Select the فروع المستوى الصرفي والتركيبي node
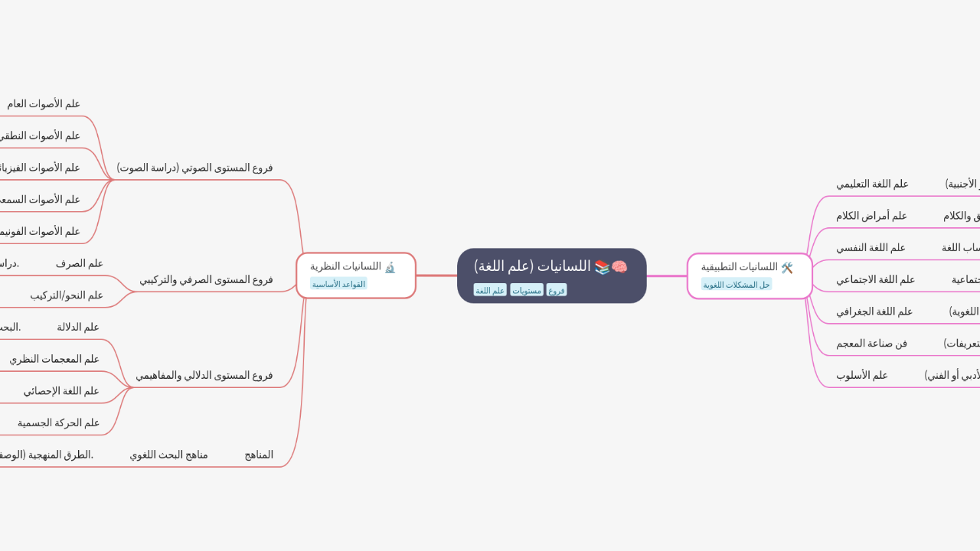The width and height of the screenshot is (980, 551). pyautogui.click(x=206, y=279)
